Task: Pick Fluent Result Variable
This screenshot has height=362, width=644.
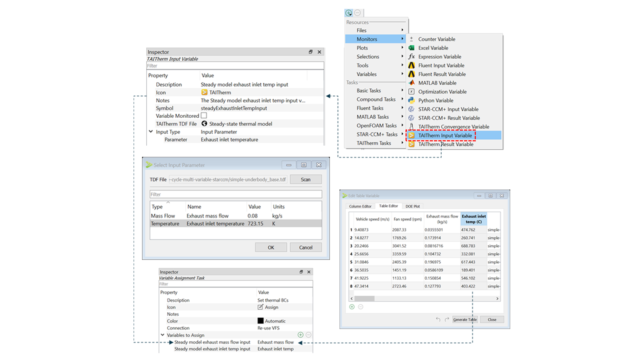Action: [x=442, y=74]
